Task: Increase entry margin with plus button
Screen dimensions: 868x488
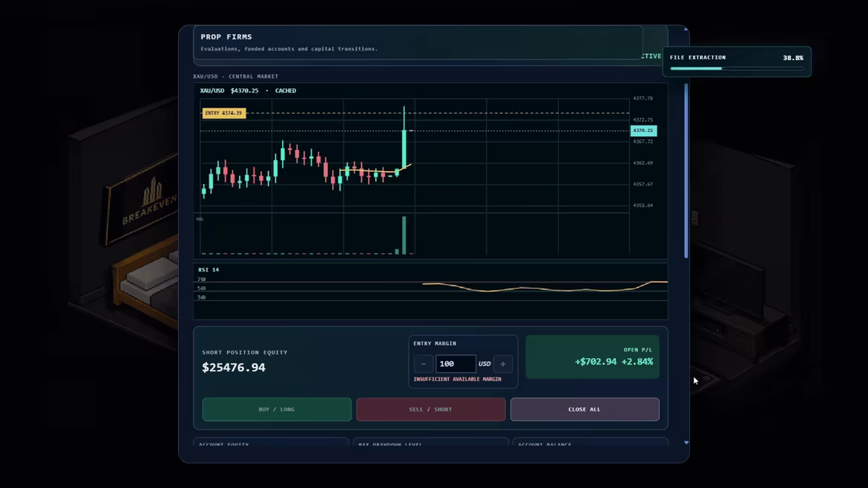Action: [x=503, y=364]
